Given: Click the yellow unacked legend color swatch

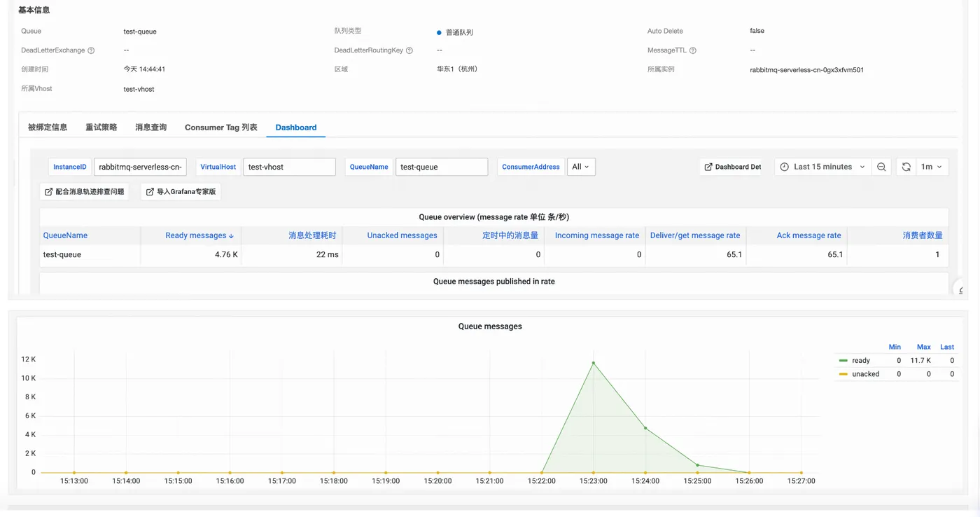Looking at the screenshot, I should [x=843, y=374].
